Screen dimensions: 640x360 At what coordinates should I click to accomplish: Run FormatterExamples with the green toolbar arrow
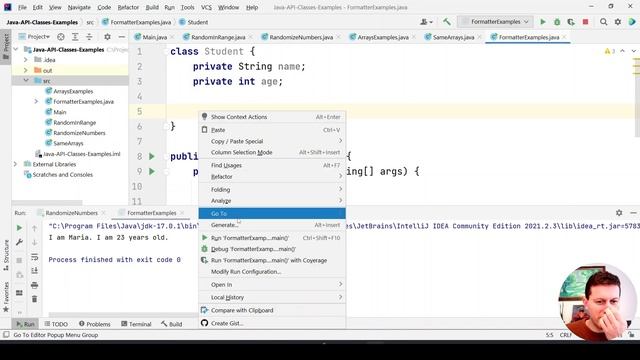click(543, 22)
